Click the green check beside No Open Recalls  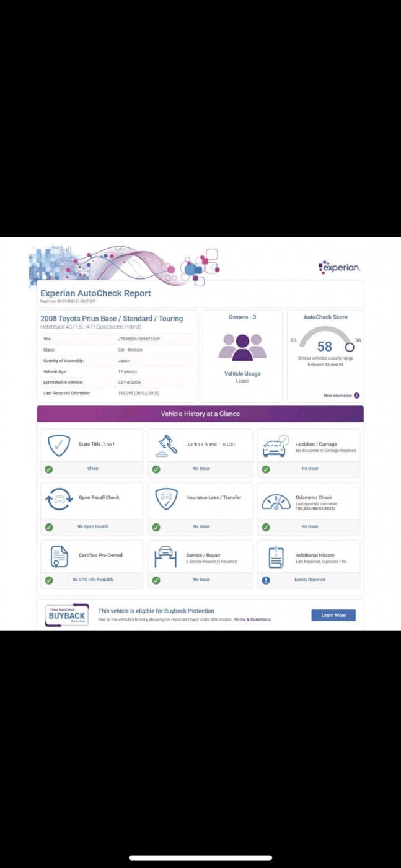pos(49,527)
